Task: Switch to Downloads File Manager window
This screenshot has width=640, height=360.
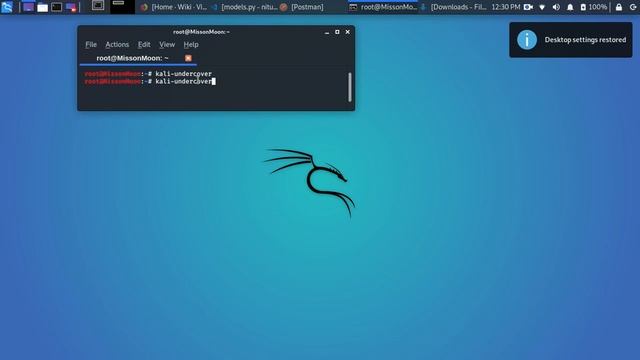Action: click(453, 7)
